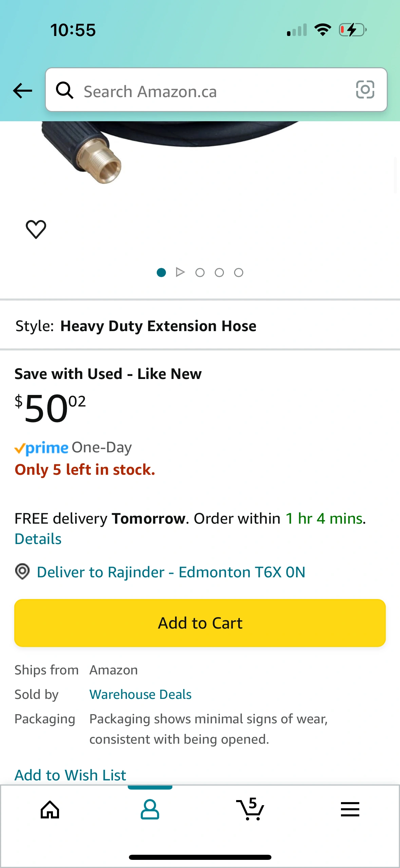Tap the delivery location pin icon
Viewport: 400px width, 868px height.
tap(22, 572)
